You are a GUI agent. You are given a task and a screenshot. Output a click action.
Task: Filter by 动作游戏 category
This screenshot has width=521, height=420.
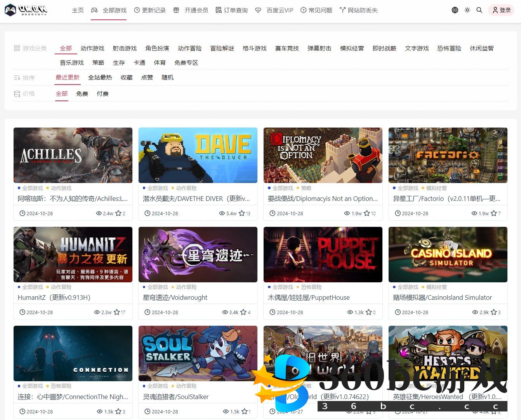[x=92, y=48]
